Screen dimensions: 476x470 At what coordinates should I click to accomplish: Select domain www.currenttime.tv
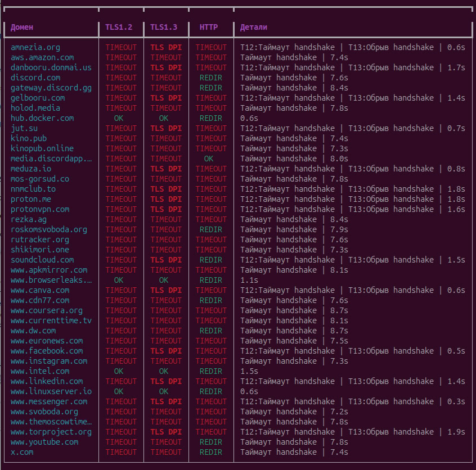[51, 320]
